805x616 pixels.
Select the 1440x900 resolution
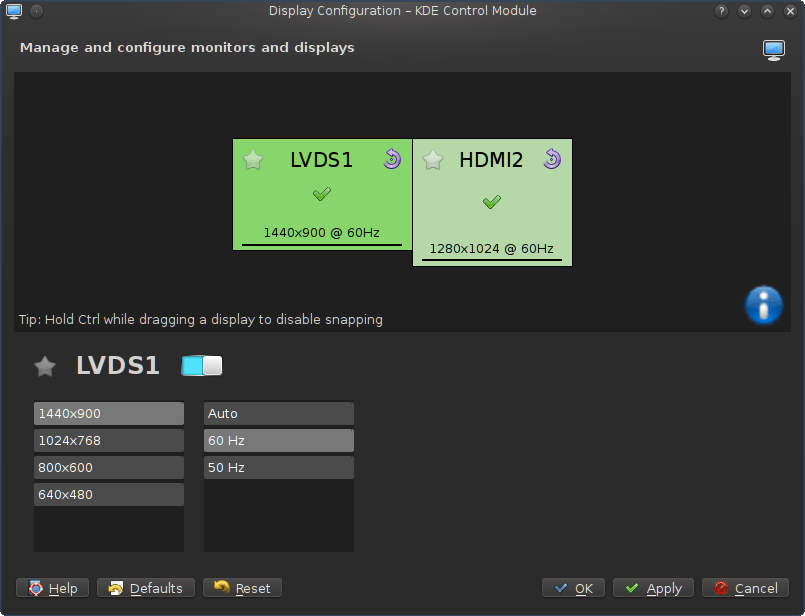(109, 414)
